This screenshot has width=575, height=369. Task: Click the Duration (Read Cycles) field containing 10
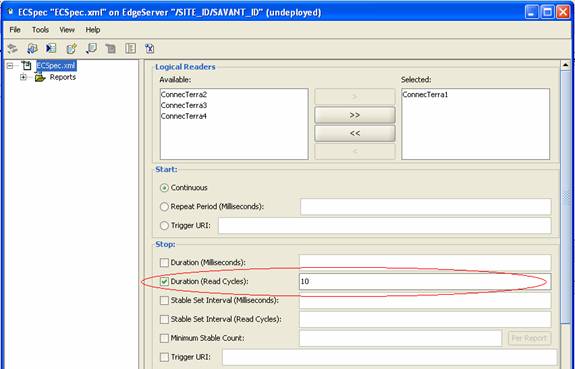[425, 282]
